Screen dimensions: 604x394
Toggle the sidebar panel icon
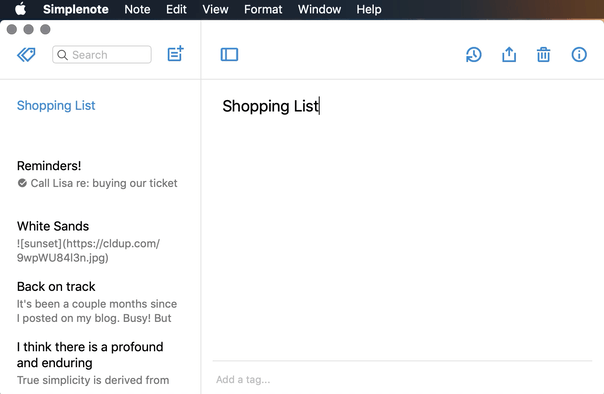(229, 55)
